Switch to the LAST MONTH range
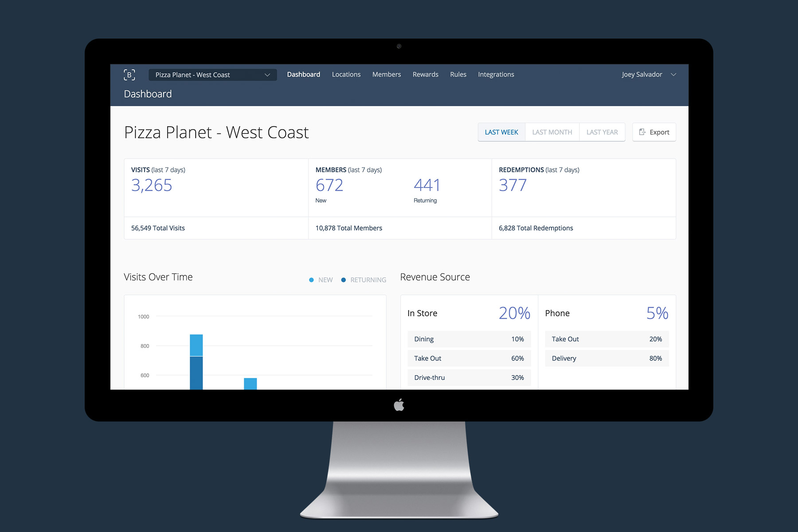This screenshot has height=532, width=798. click(552, 132)
